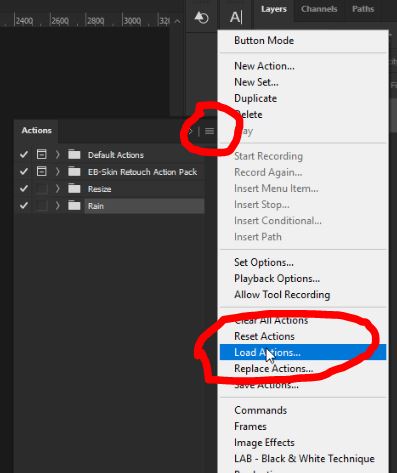397x473 pixels.
Task: Uncheck the Default Actions include checkmark
Action: 24,154
